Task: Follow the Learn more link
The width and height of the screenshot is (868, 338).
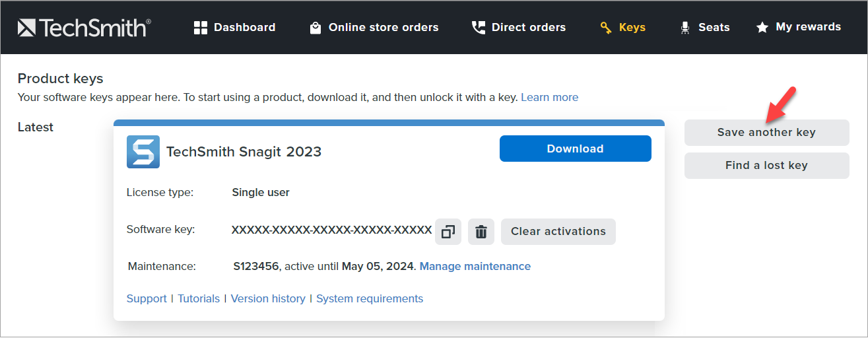Action: tap(549, 97)
